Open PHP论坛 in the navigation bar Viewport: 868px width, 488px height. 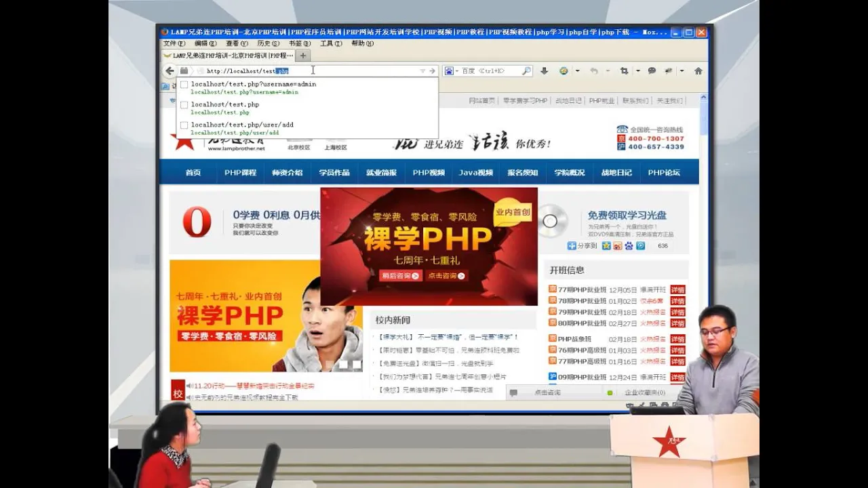coord(664,173)
